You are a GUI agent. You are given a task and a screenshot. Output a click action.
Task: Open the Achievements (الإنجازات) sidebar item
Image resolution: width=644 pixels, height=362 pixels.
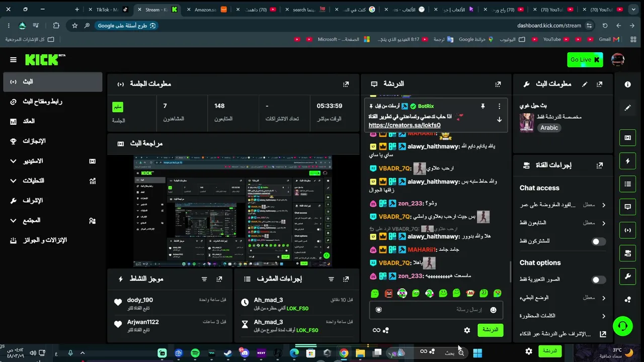pos(52,141)
